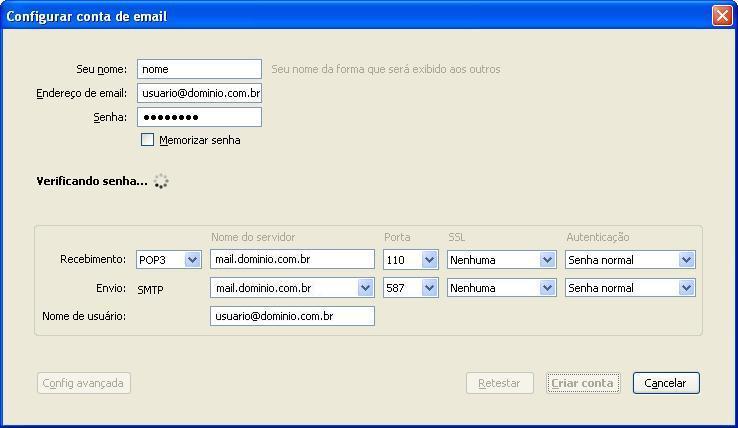Click the Senha password field

pyautogui.click(x=199, y=117)
